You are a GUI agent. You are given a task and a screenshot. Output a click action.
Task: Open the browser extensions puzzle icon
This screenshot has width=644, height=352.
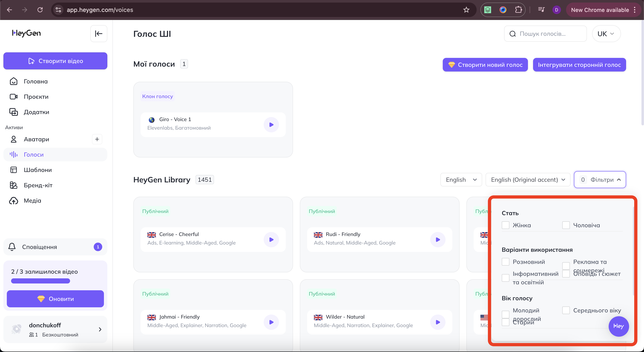click(x=519, y=10)
